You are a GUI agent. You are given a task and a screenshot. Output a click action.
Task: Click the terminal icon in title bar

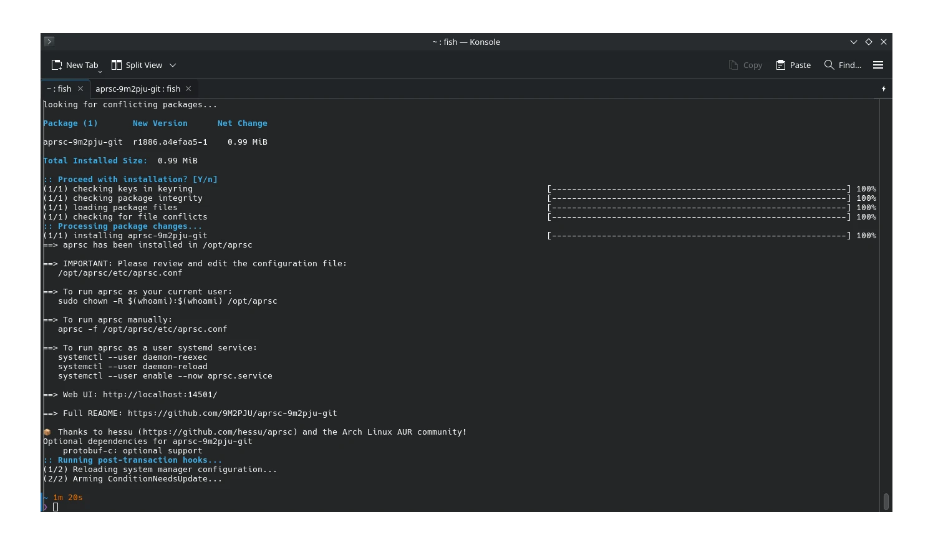point(49,41)
